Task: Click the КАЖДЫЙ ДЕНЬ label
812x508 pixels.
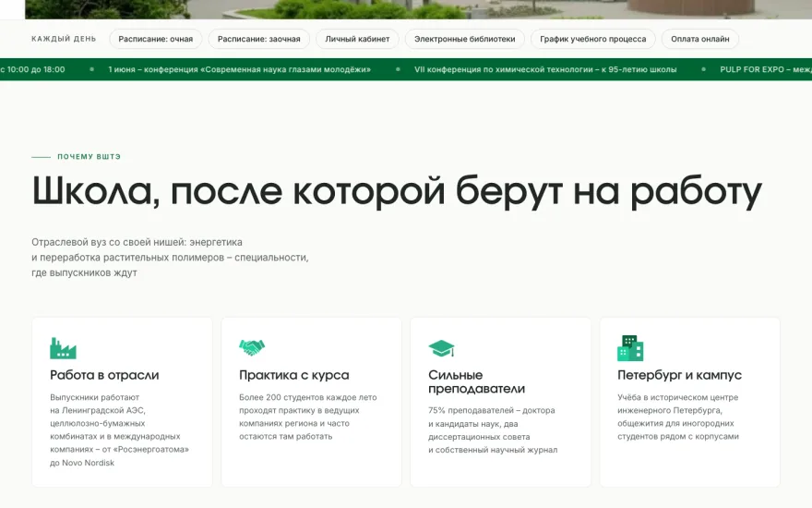Action: coord(64,39)
